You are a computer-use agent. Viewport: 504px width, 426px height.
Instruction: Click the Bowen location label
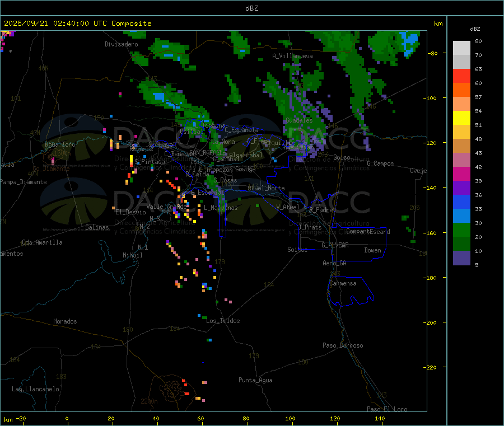(372, 250)
